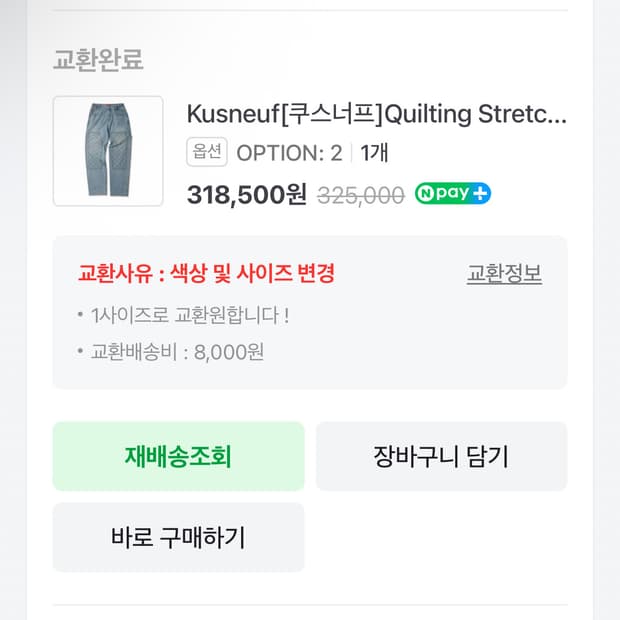620x620 pixels.
Task: Click the 'pay' text in the Npay badge
Action: point(453,194)
